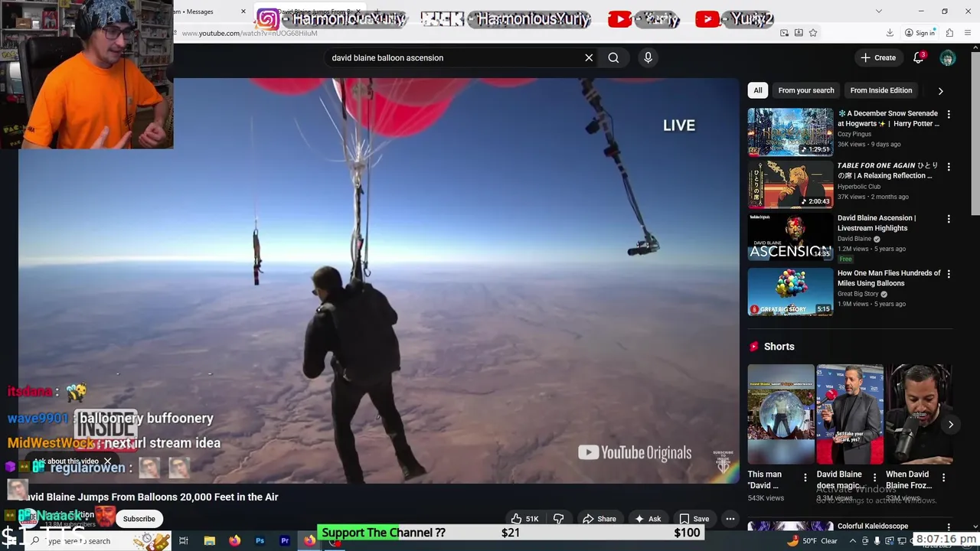This screenshot has width=980, height=551.
Task: Open the Cozy Pingus channel link
Action: pos(854,134)
